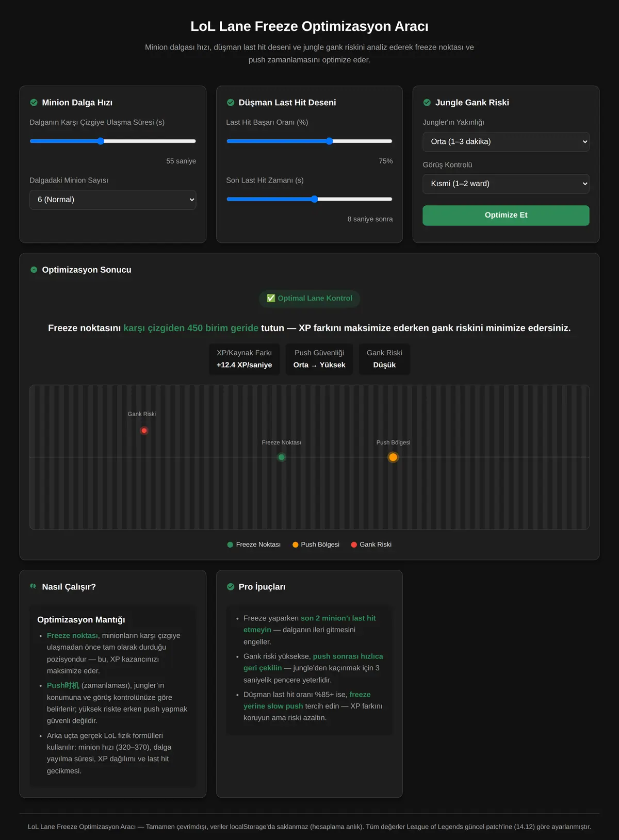Click the Jungle Gank Riski check icon
The width and height of the screenshot is (619, 840).
[427, 103]
